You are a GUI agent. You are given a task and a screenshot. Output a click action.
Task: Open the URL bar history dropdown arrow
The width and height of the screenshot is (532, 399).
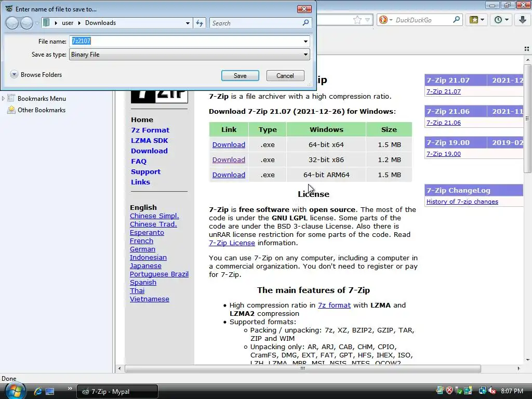(x=367, y=20)
